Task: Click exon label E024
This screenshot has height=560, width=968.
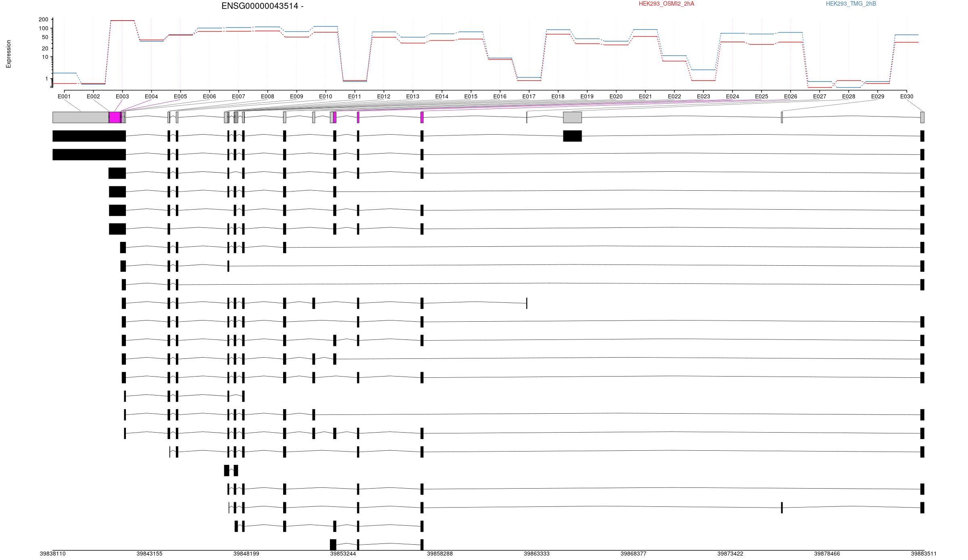Action: point(732,97)
